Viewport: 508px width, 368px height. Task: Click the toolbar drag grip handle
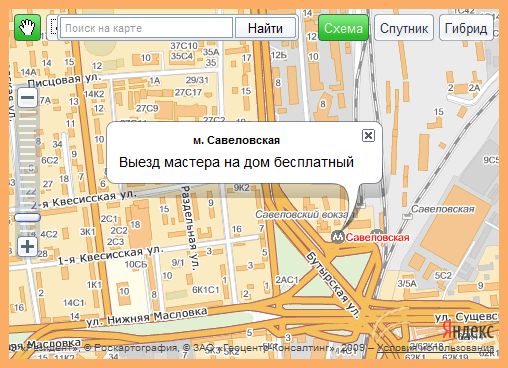pos(53,28)
